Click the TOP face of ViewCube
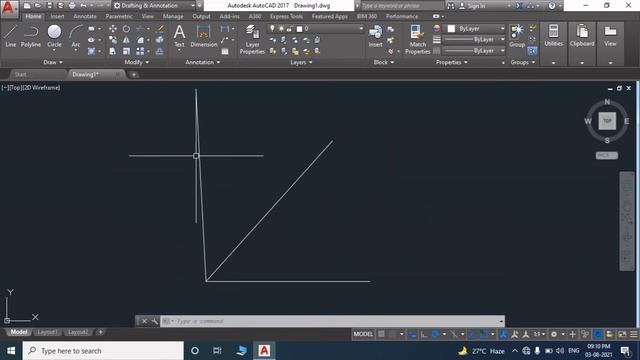The image size is (640, 360). 607,121
